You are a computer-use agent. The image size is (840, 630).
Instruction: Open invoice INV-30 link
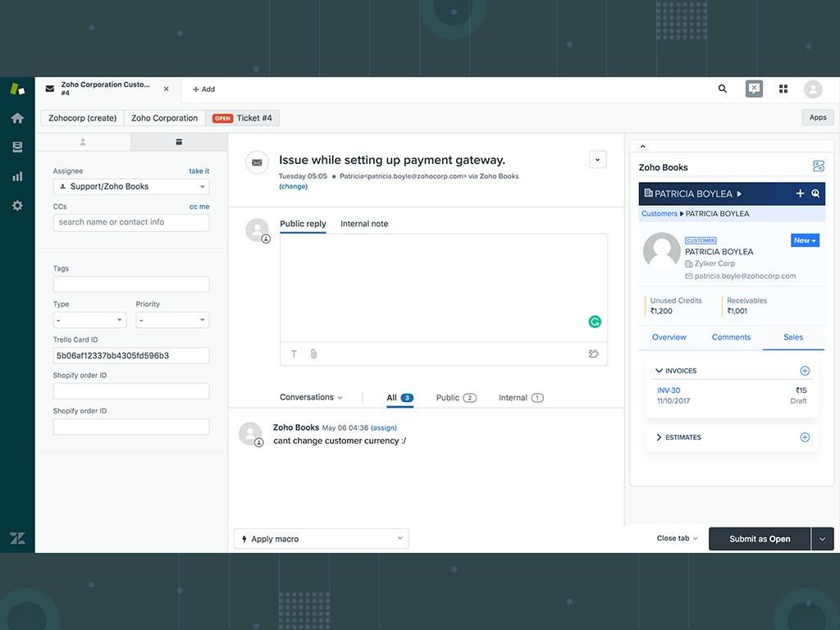click(x=669, y=390)
